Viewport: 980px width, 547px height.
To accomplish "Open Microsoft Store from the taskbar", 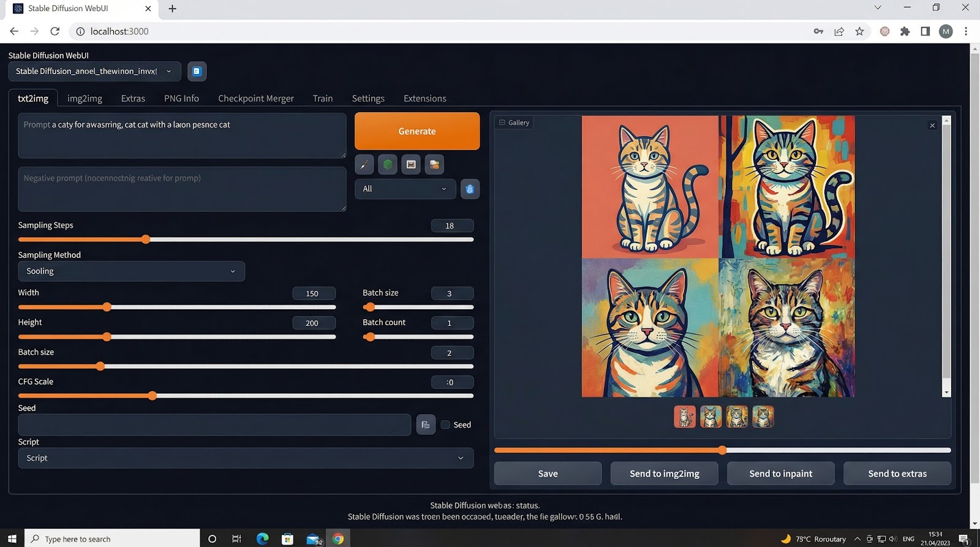I will coord(287,538).
